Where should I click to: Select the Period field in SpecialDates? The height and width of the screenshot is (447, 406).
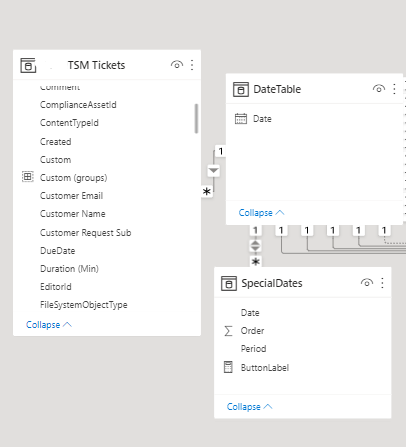click(253, 349)
